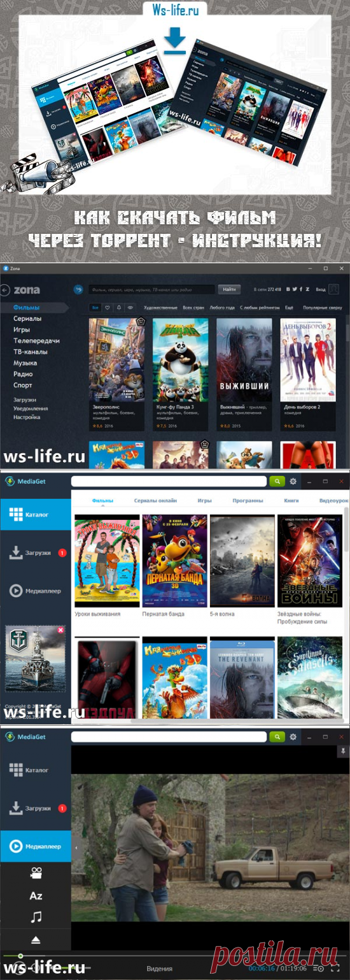This screenshot has height=980, width=350.
Task: Toggle the heart favorites filter in Zona
Action: coord(108,307)
